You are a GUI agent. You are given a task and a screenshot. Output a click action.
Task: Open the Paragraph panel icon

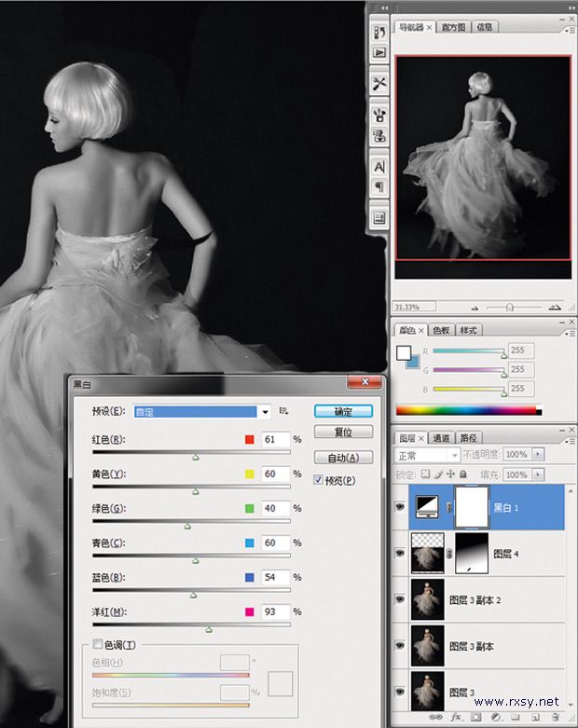click(379, 187)
